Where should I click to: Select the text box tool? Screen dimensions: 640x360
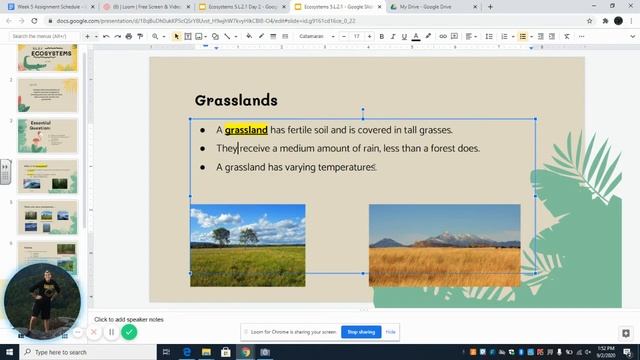188,36
